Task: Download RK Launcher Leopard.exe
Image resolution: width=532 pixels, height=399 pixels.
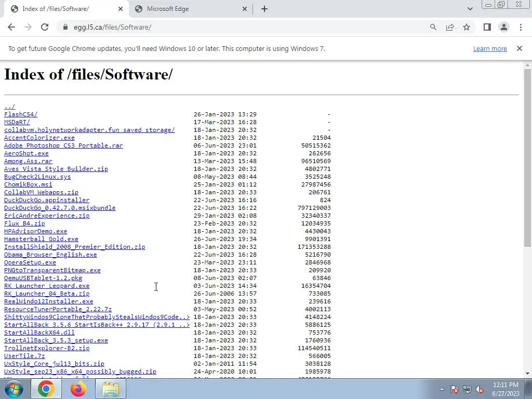Action: tap(47, 286)
